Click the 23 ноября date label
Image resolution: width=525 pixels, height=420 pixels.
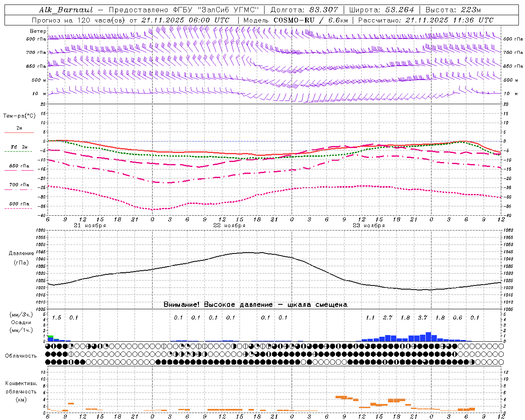369,226
